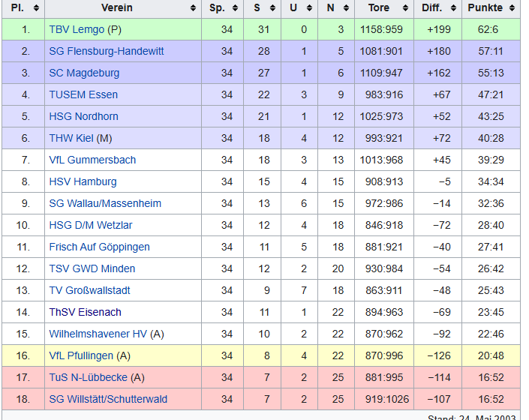Sort by U (draws) column arrows

pyautogui.click(x=308, y=8)
